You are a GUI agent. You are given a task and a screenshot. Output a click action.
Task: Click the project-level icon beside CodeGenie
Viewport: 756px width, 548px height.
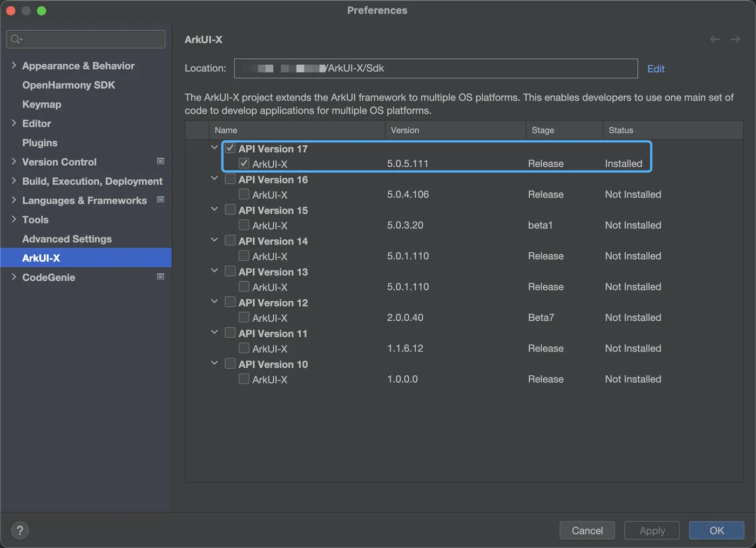(160, 276)
